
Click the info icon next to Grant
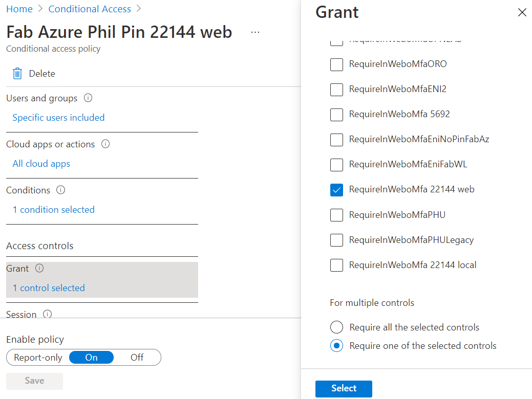pyautogui.click(x=39, y=268)
